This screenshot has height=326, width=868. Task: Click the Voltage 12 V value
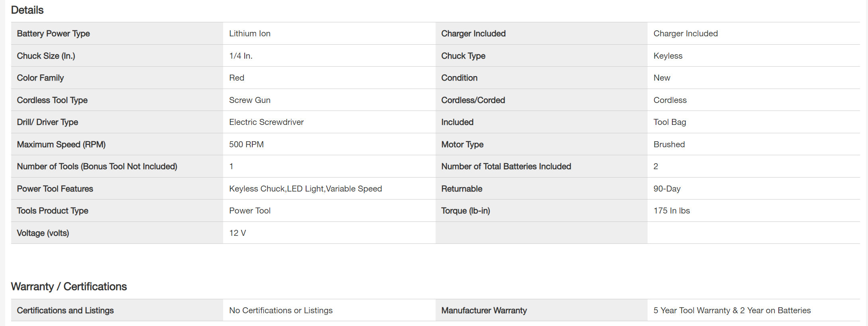click(238, 233)
